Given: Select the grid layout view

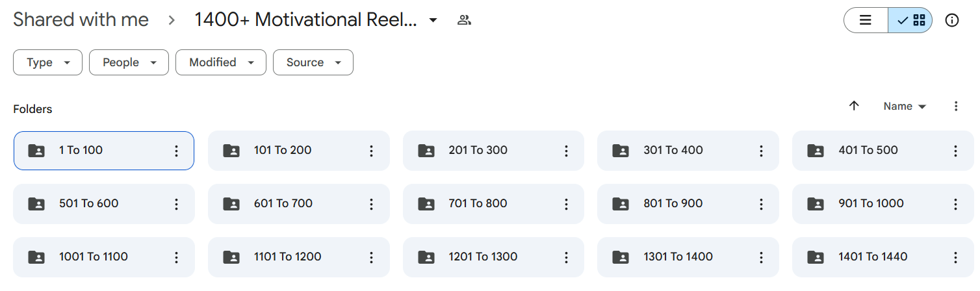Looking at the screenshot, I should (x=910, y=20).
